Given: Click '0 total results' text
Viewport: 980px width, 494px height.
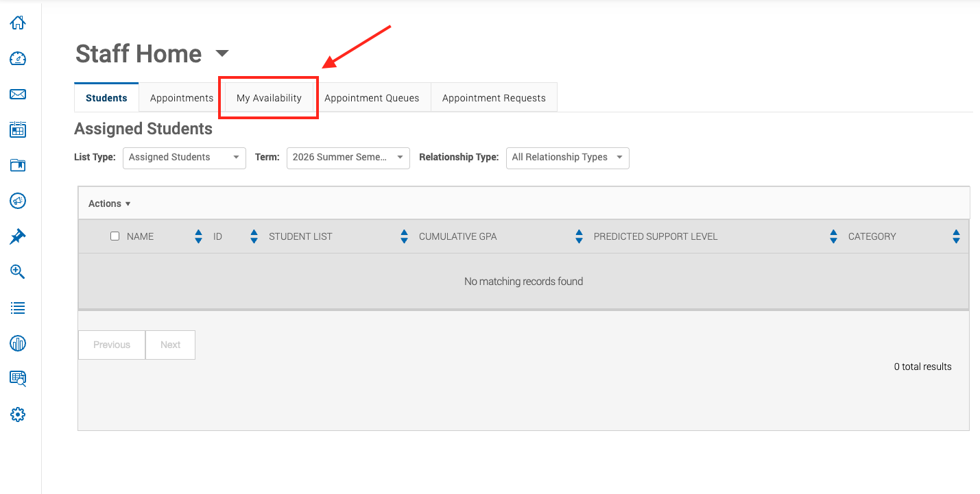Looking at the screenshot, I should 923,367.
